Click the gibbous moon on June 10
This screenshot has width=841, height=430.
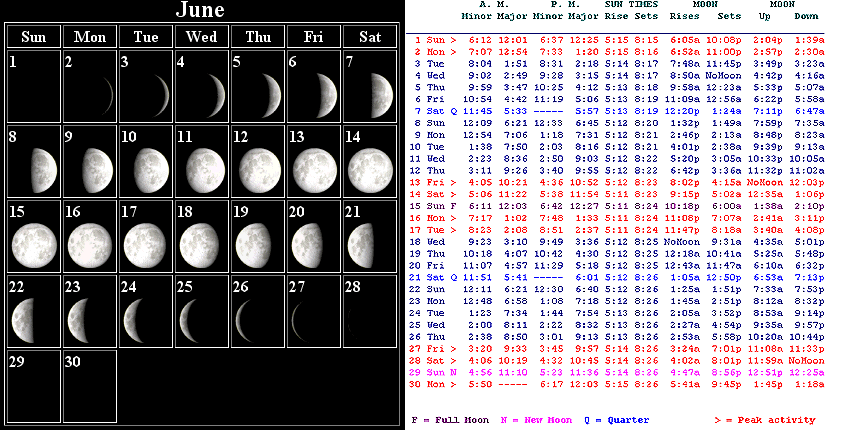tap(147, 167)
